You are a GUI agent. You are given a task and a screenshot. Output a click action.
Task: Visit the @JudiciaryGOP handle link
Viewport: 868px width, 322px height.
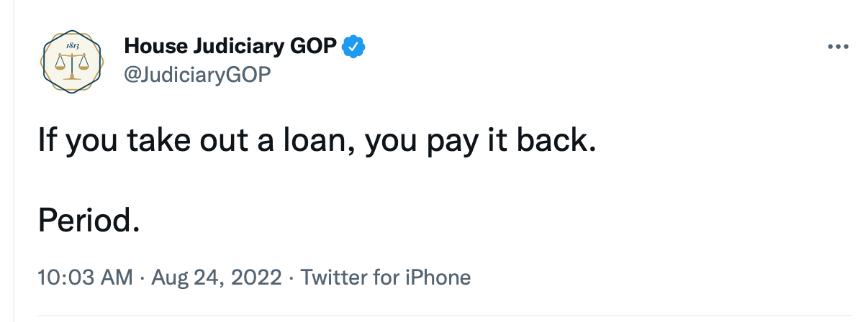pyautogui.click(x=197, y=73)
